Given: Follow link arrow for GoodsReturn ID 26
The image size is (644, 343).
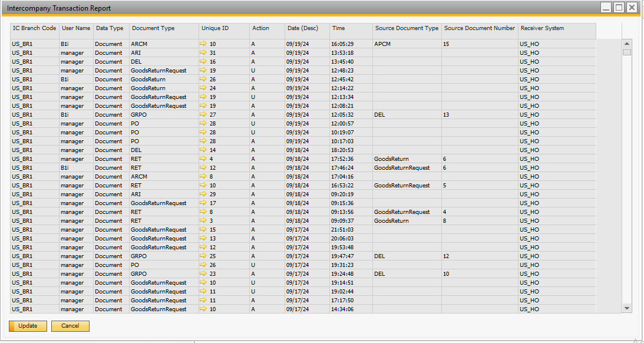Looking at the screenshot, I should pos(204,80).
